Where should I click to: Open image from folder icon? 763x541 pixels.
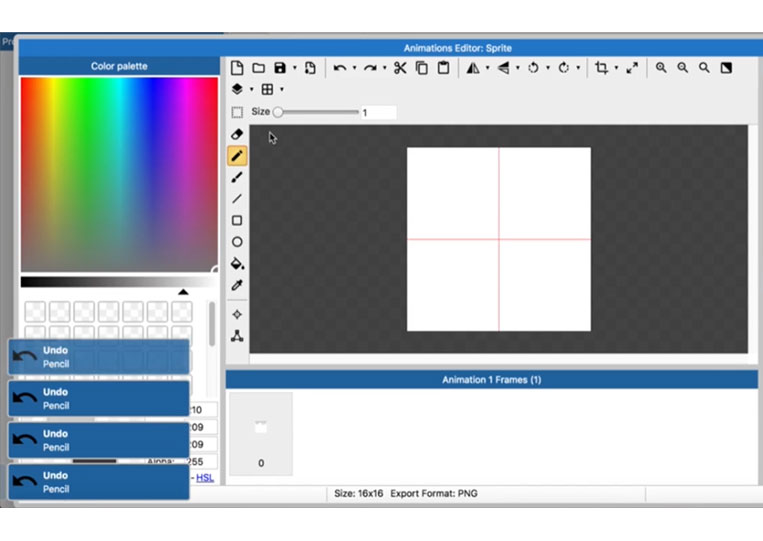click(x=258, y=68)
